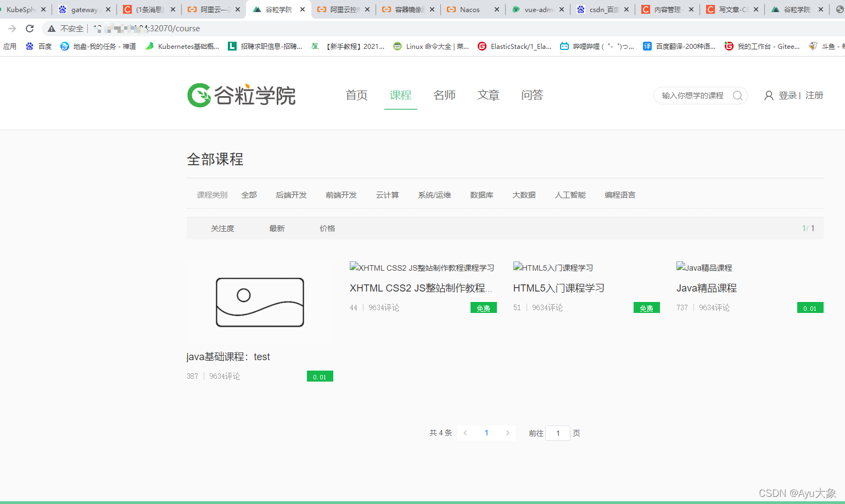Image resolution: width=845 pixels, height=504 pixels.
Task: Go to the next page arrow in pagination
Action: click(x=508, y=433)
